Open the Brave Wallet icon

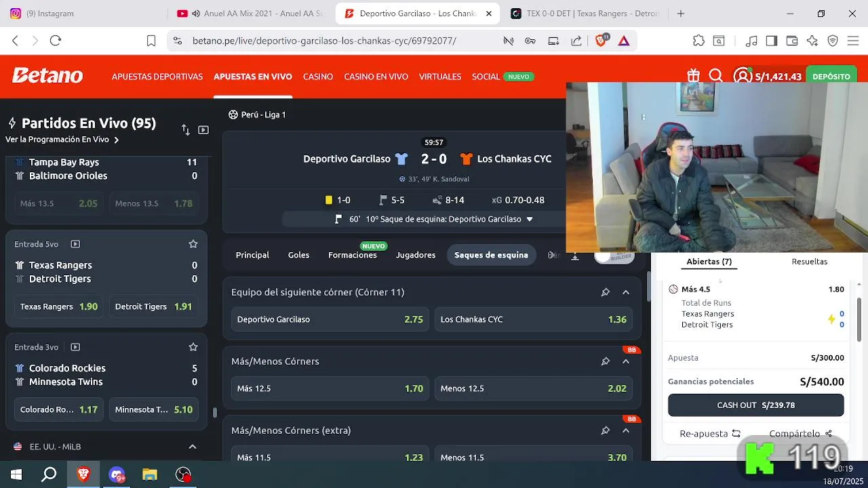(x=792, y=41)
